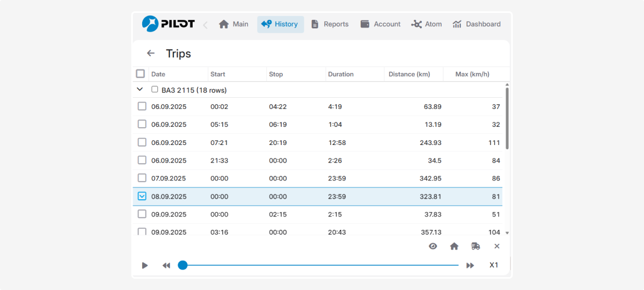
Task: Click the truck icon in toolbar
Action: pos(475,246)
